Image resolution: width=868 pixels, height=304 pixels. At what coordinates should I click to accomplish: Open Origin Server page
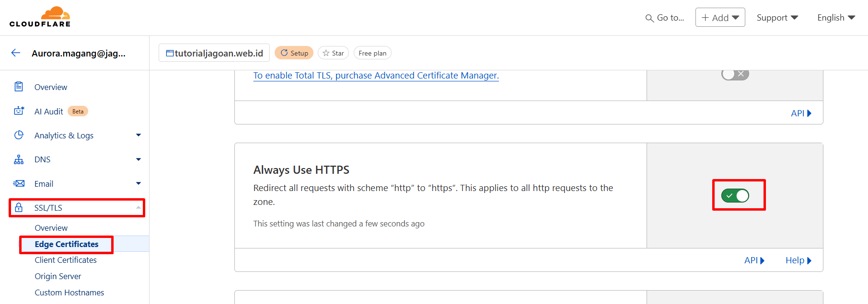point(58,276)
